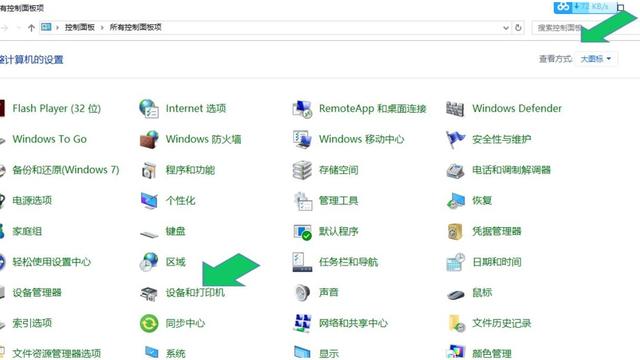
Task: Open the 系统 icon
Action: tap(151, 352)
